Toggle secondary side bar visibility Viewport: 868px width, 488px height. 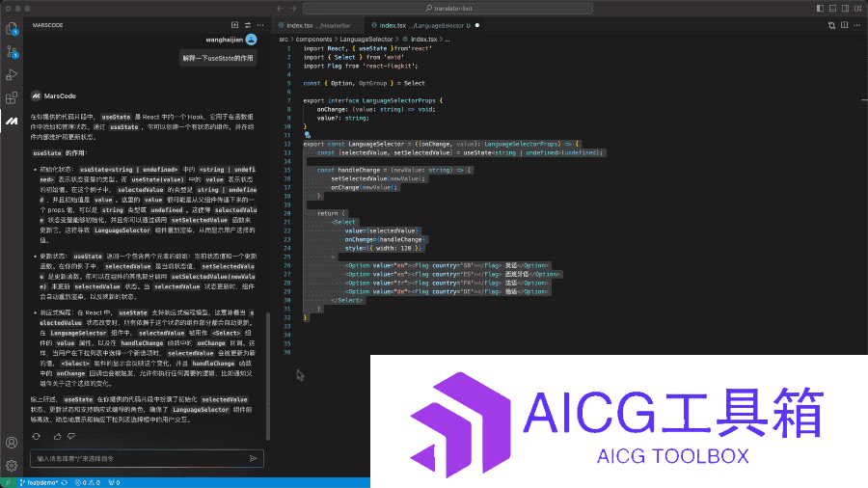coord(845,9)
